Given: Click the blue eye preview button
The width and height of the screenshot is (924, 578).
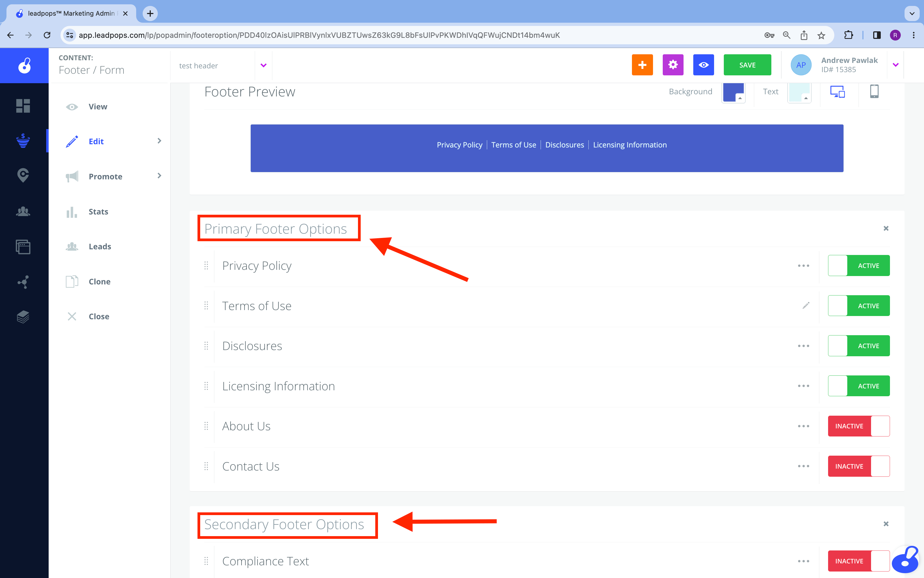Looking at the screenshot, I should pyautogui.click(x=704, y=65).
